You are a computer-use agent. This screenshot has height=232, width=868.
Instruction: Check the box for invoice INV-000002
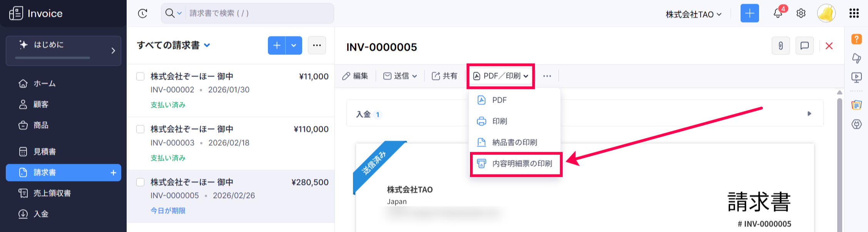point(140,77)
